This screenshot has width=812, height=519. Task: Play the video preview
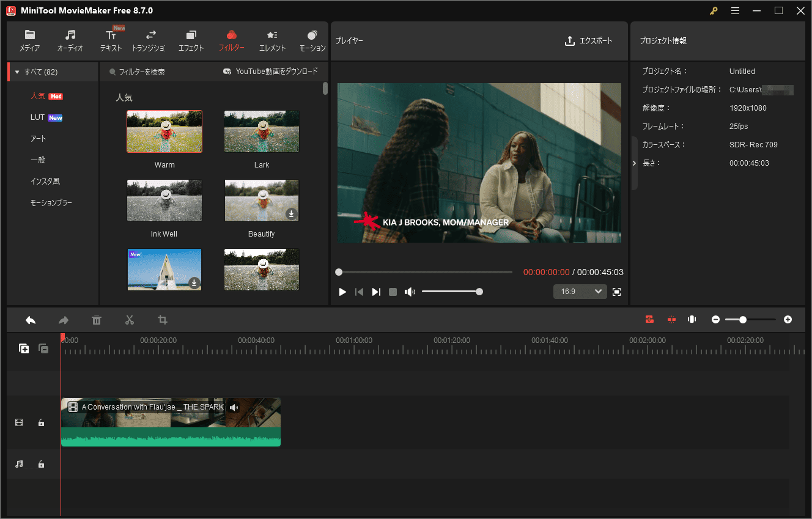click(x=342, y=292)
